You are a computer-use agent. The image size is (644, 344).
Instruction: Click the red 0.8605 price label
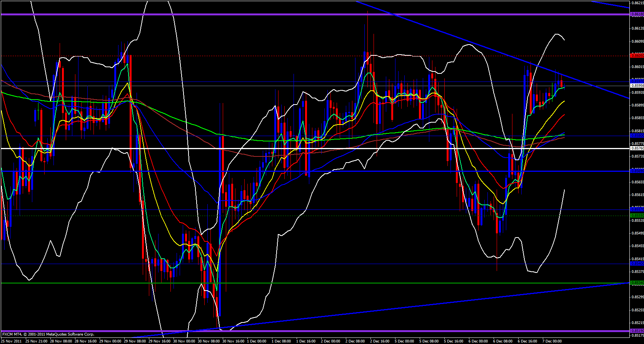coord(637,56)
